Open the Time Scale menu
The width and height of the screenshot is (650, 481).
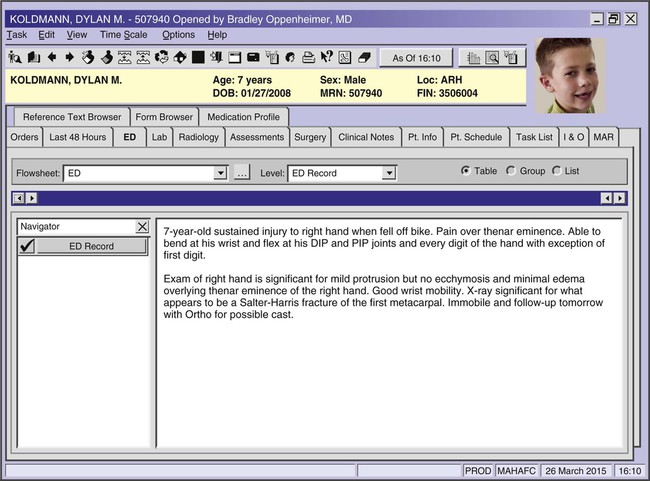coord(123,35)
